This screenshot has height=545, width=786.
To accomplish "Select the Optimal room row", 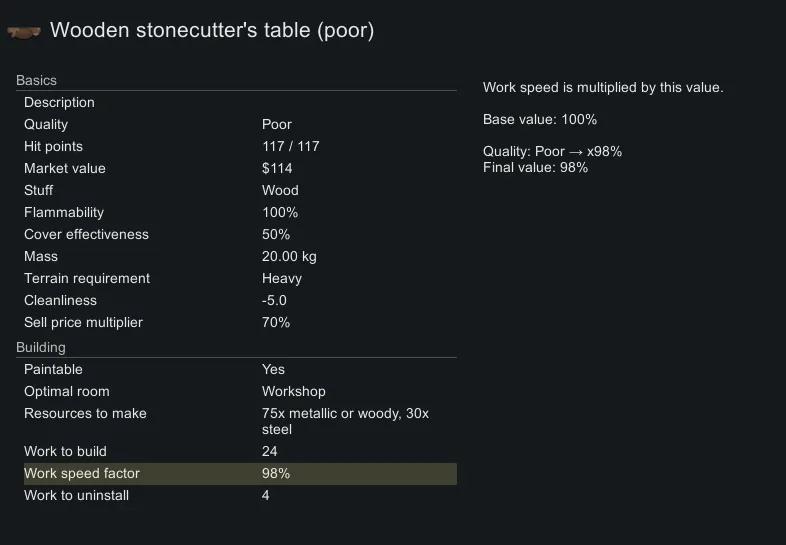I will coord(236,391).
